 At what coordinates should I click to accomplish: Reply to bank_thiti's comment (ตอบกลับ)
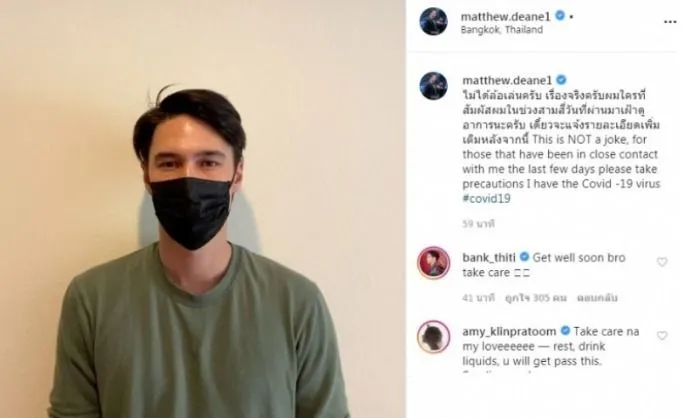(x=597, y=298)
